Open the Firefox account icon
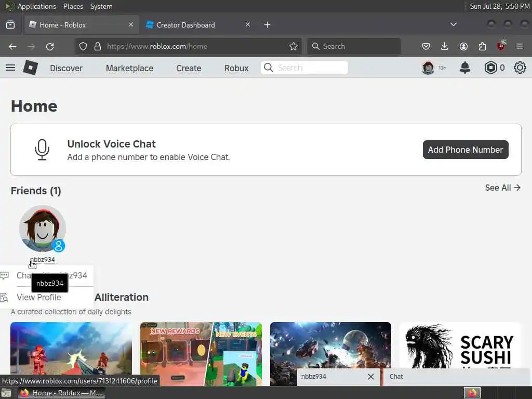The image size is (532, 399). pyautogui.click(x=463, y=46)
